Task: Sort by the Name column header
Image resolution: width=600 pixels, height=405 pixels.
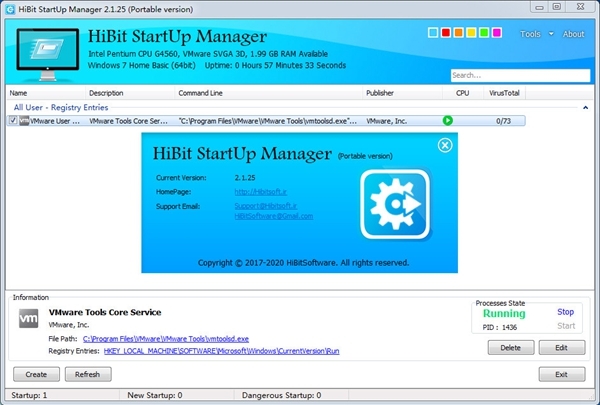Action: click(x=46, y=93)
